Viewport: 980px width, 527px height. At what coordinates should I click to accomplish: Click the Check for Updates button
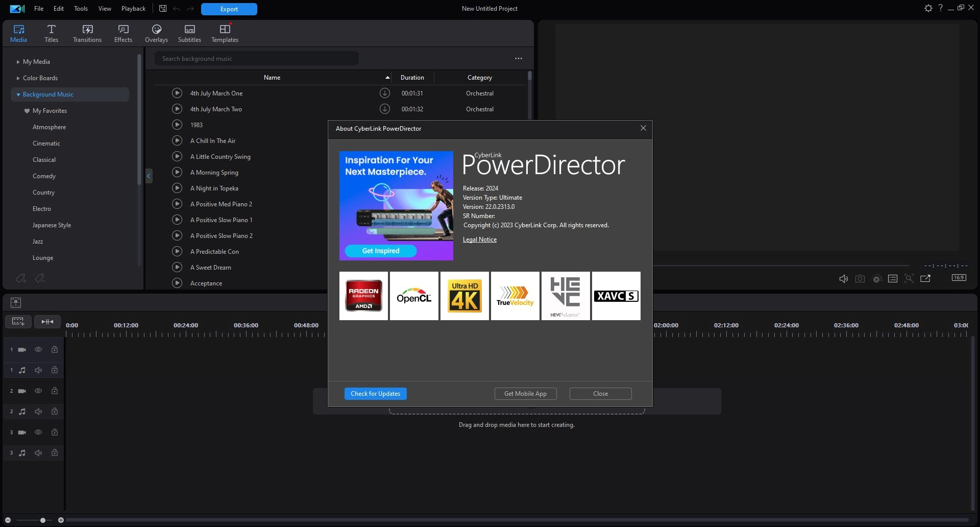pos(375,394)
